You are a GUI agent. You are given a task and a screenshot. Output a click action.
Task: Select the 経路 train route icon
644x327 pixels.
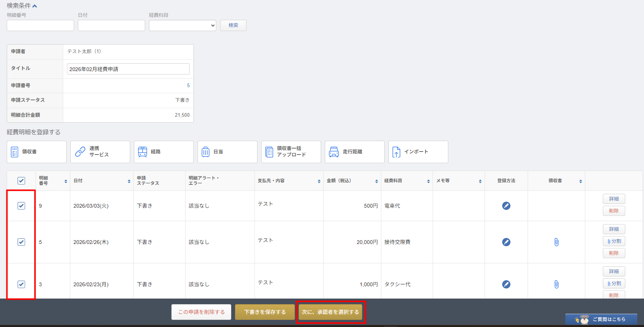pos(143,152)
